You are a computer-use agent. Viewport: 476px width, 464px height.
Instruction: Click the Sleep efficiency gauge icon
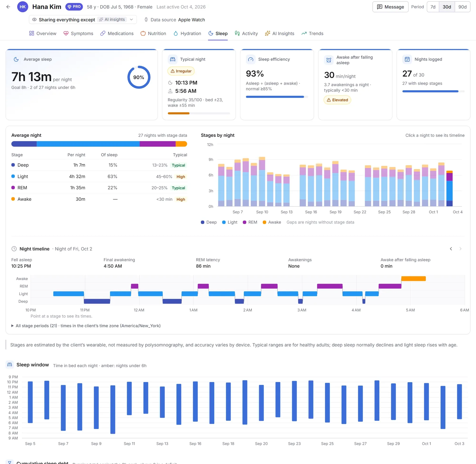point(251,59)
